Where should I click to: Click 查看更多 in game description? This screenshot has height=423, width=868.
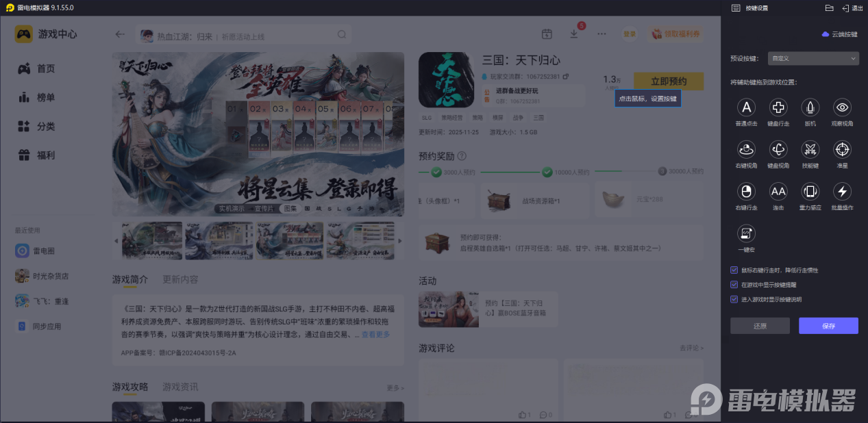point(375,335)
